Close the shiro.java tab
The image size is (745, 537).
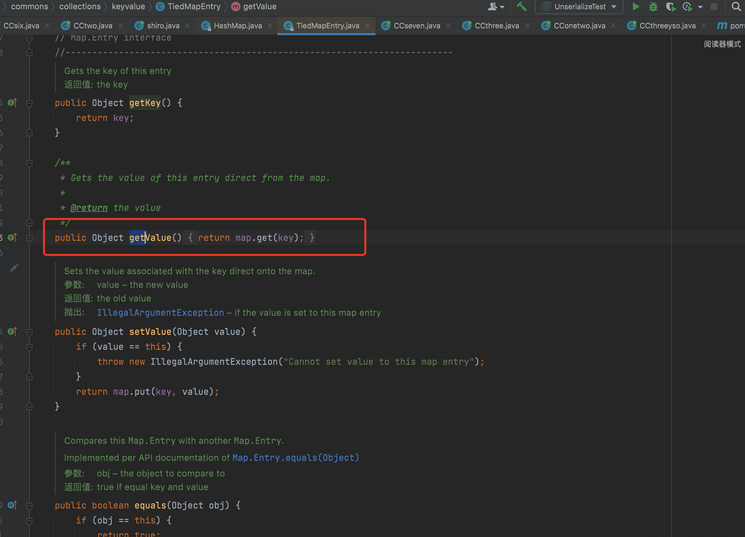(188, 26)
